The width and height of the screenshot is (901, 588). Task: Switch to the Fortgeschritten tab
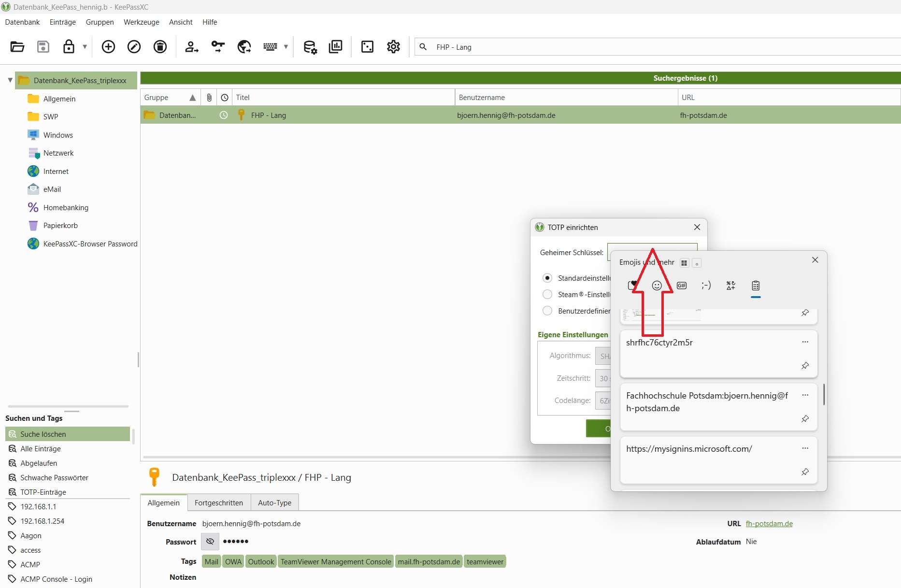[218, 502]
